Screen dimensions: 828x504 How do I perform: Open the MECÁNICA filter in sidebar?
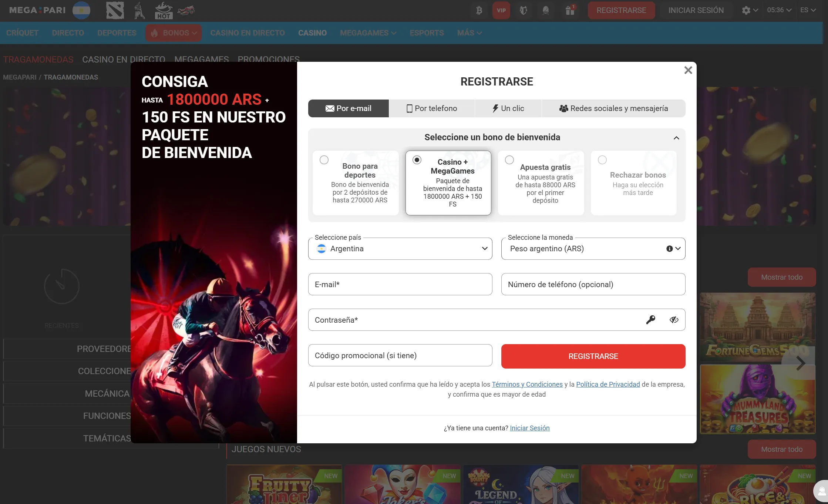(107, 393)
